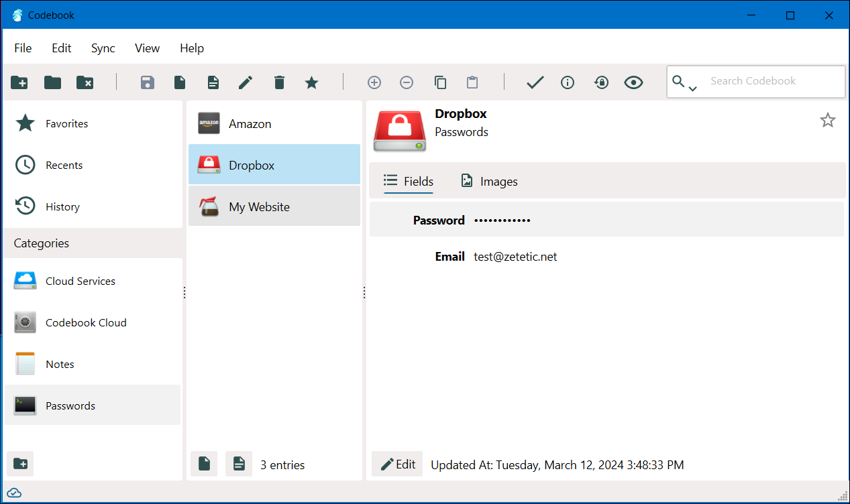Select the My Website entry

[x=274, y=206]
